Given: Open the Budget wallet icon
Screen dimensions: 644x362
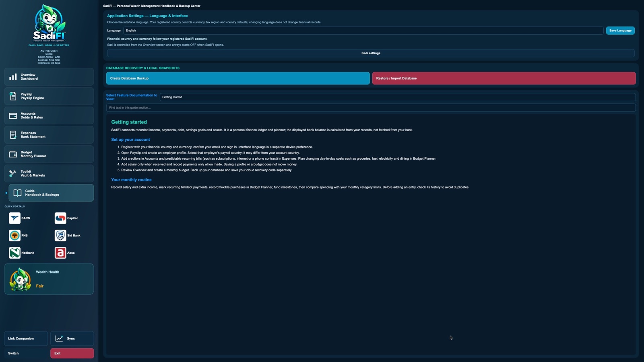Looking at the screenshot, I should [13, 154].
